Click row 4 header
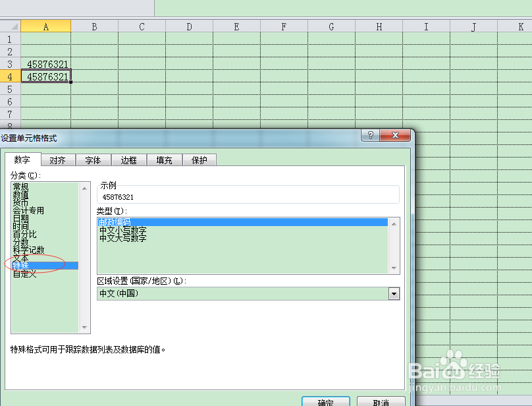Image resolution: width=532 pixels, height=406 pixels. (x=10, y=76)
